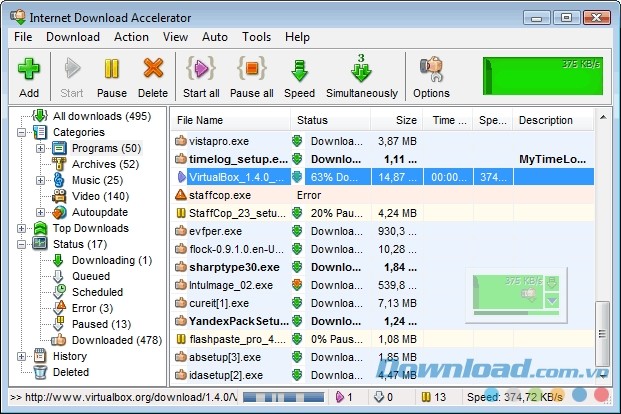
Task: Click the queued count icon in status bar
Action: point(379,397)
